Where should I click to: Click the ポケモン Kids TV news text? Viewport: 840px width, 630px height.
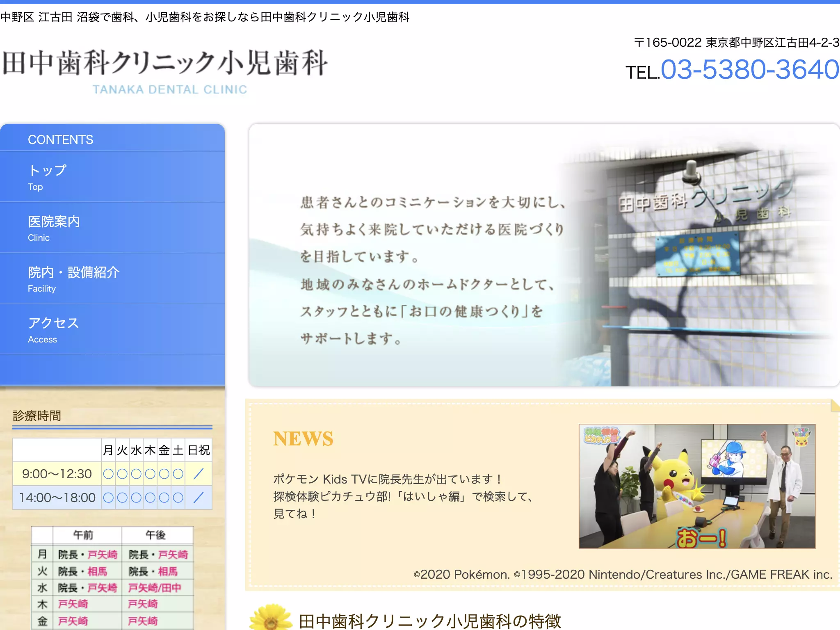point(404,496)
